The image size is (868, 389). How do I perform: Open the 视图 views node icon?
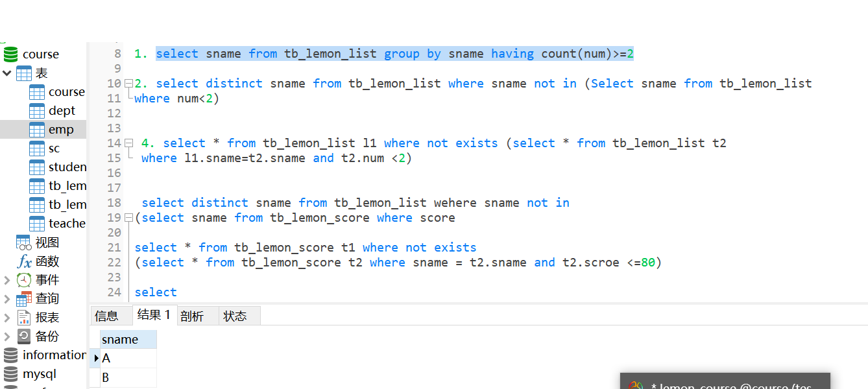[x=24, y=242]
